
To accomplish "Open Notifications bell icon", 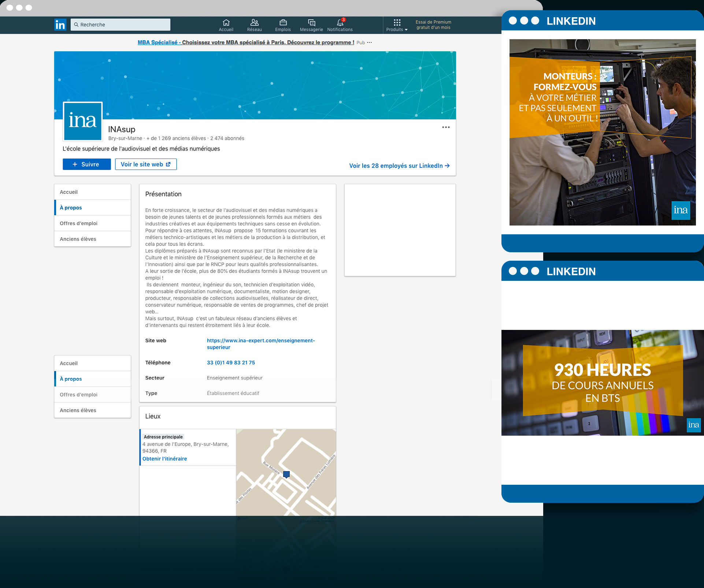I will click(x=340, y=25).
